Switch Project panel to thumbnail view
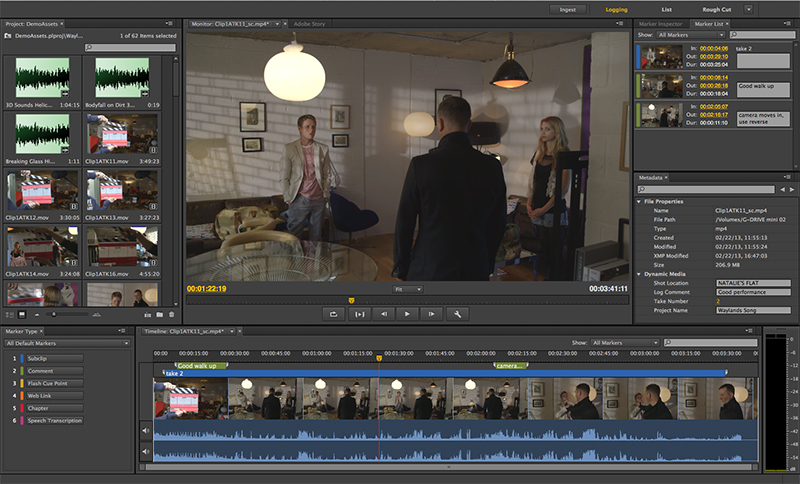The width and height of the screenshot is (800, 484). click(22, 314)
